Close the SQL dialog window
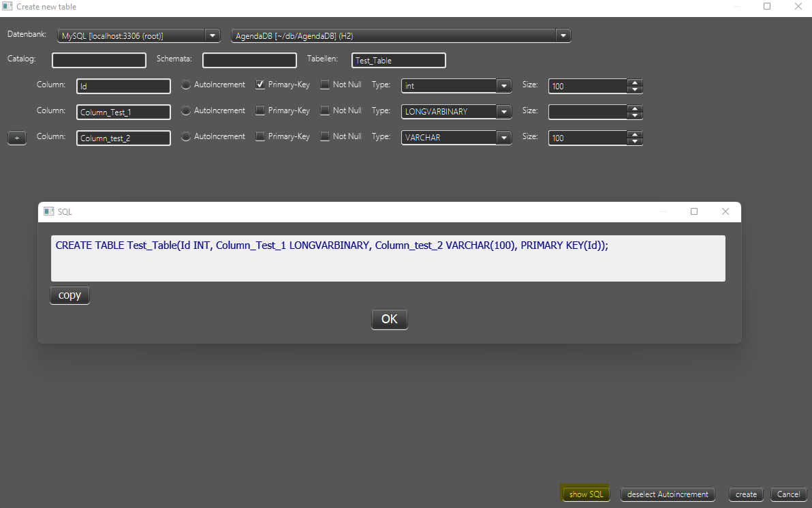The height and width of the screenshot is (508, 812). click(x=725, y=211)
